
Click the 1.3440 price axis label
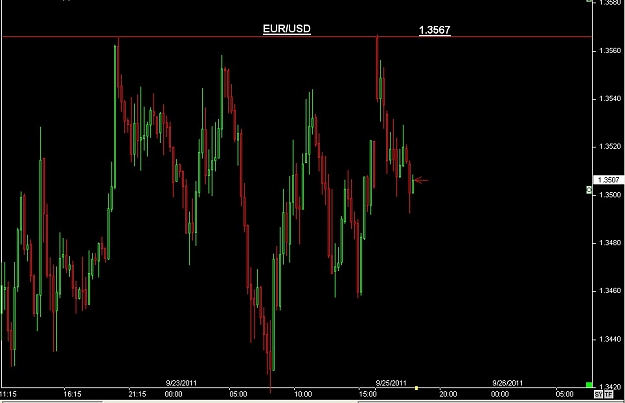(610, 339)
